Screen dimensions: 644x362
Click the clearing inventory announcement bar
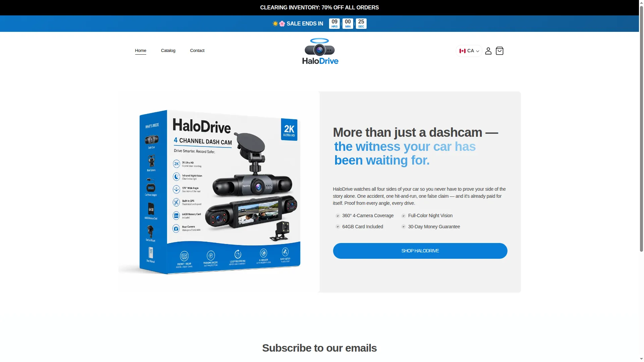point(319,8)
